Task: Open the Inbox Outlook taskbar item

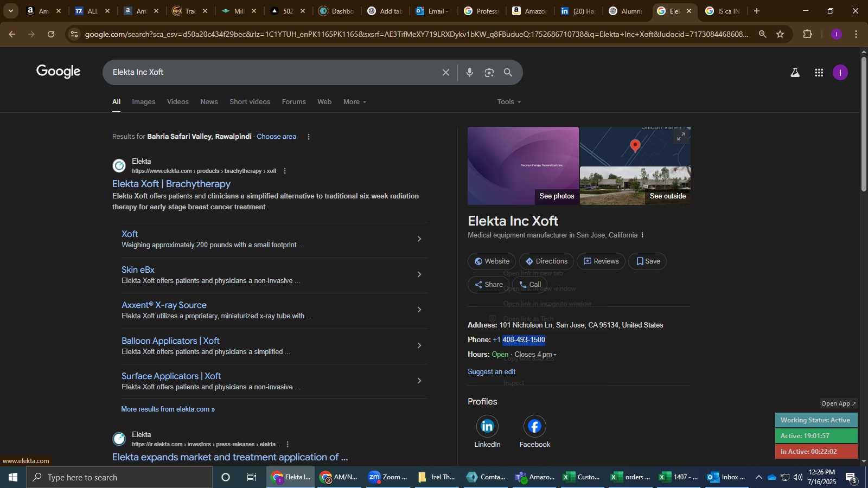Action: (726, 477)
